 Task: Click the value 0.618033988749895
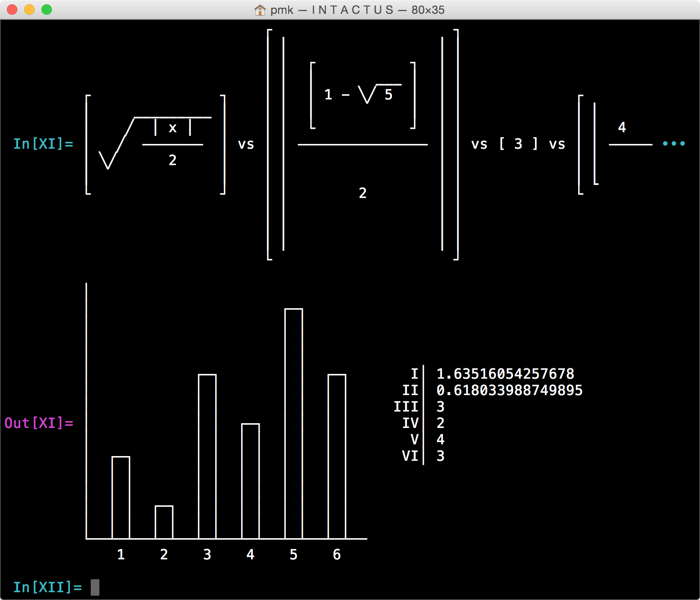[x=510, y=390]
